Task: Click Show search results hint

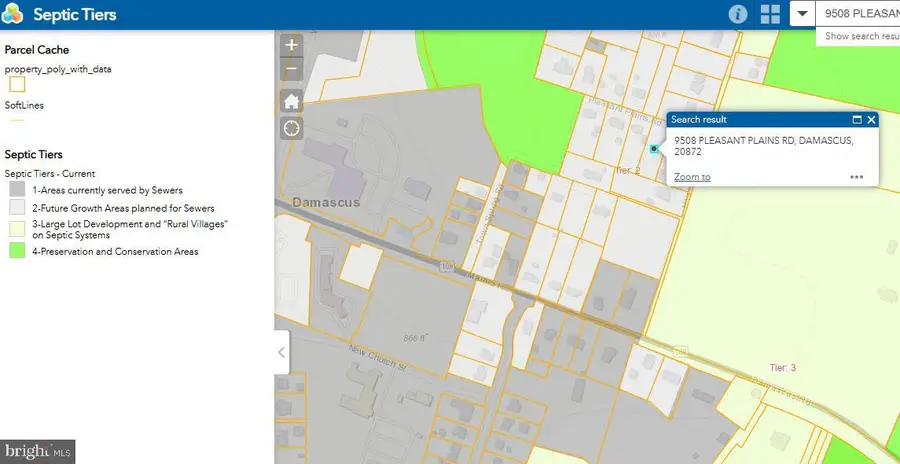Action: 862,36
